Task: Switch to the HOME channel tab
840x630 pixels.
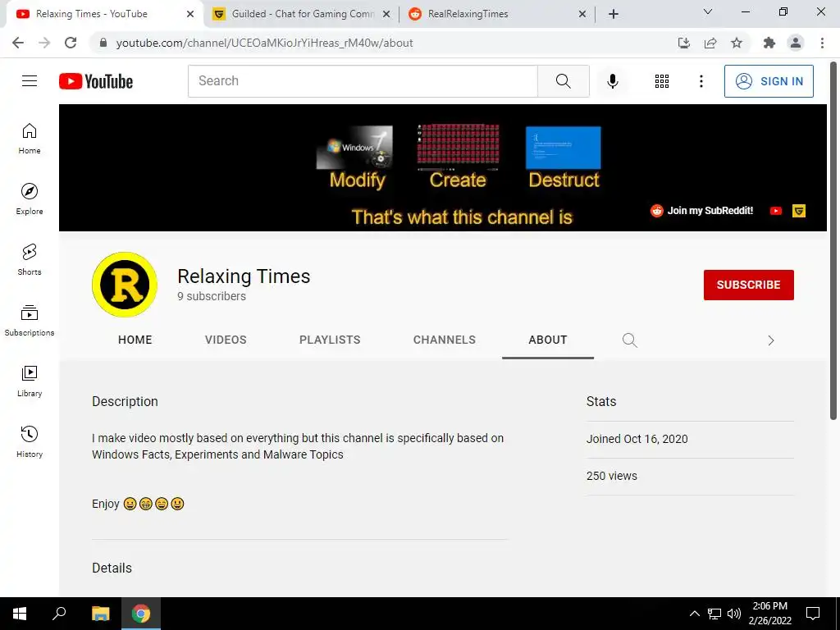Action: coord(135,340)
